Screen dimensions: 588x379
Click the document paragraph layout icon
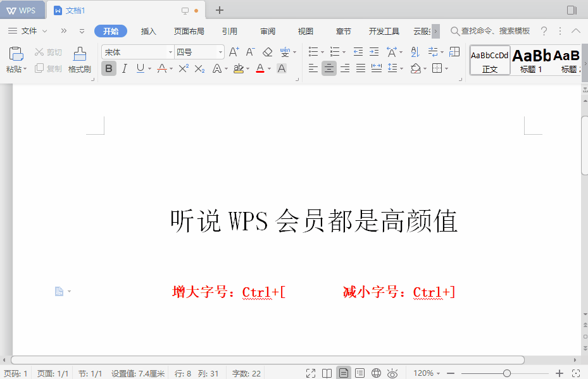(x=59, y=291)
